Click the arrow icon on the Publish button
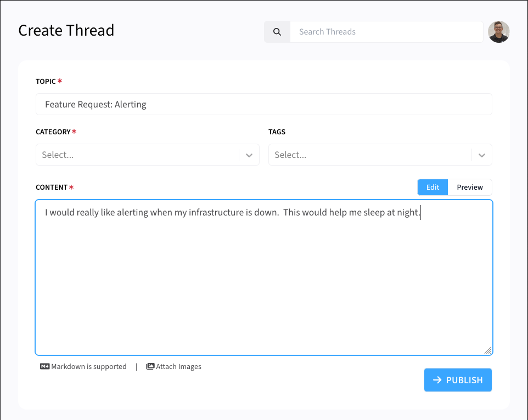The width and height of the screenshot is (528, 420). tap(437, 380)
